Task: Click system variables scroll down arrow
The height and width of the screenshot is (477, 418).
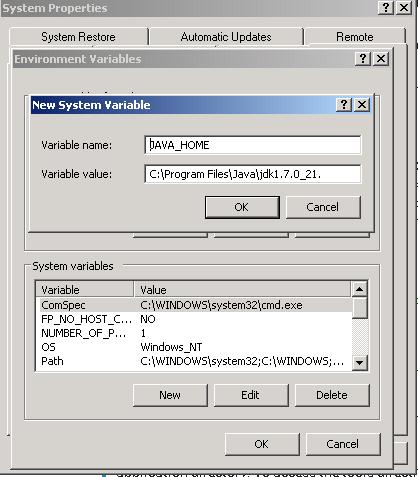Action: click(x=359, y=362)
